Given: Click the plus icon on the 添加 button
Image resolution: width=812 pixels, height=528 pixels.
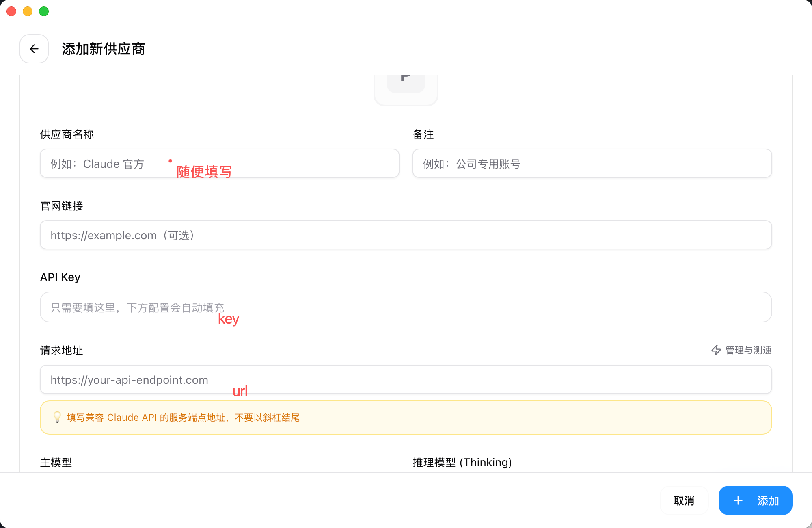Looking at the screenshot, I should click(738, 500).
